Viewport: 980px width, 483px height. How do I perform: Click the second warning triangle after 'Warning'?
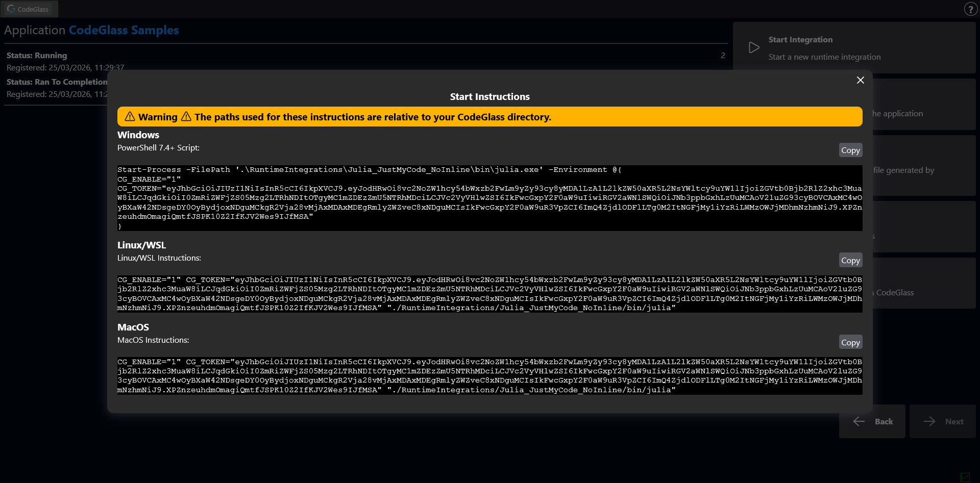point(186,117)
